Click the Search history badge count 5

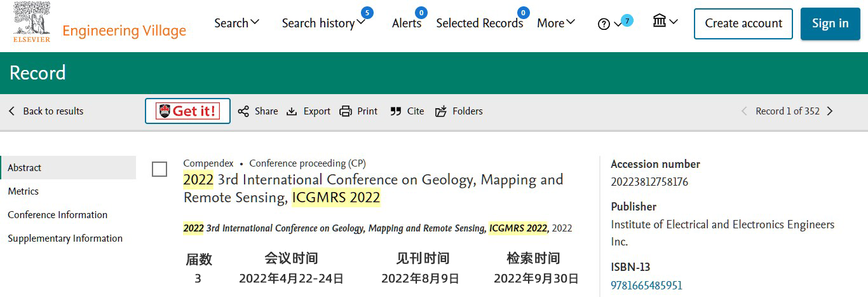367,13
